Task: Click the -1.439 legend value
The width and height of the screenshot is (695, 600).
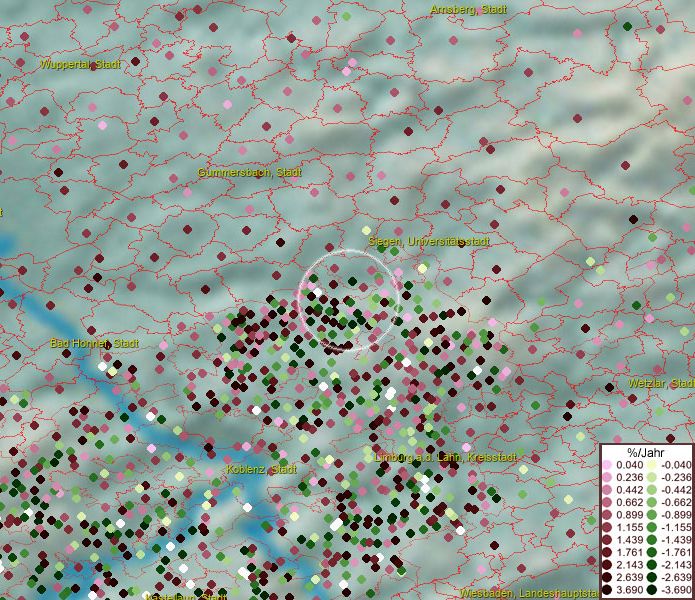Action: [x=676, y=540]
